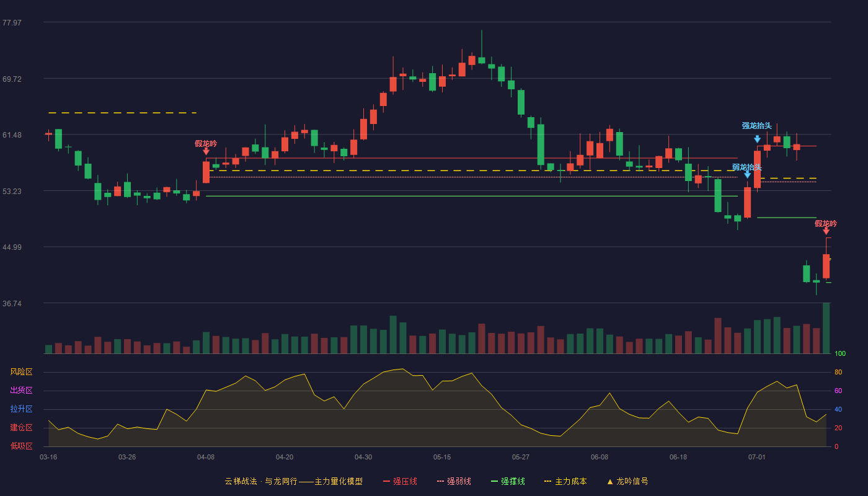Select the 风险区 zone label
This screenshot has width=868, height=496.
pyautogui.click(x=21, y=372)
